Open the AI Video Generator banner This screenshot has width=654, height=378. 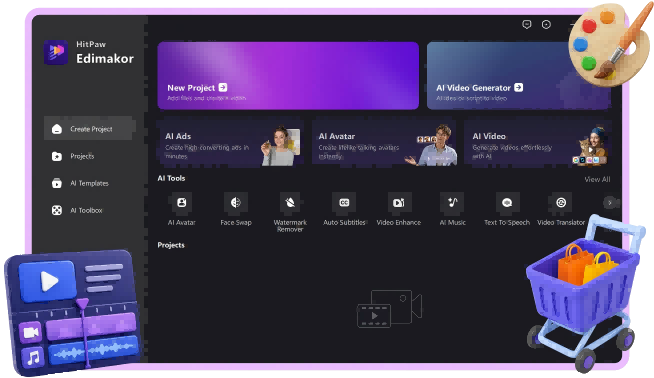tap(518, 76)
